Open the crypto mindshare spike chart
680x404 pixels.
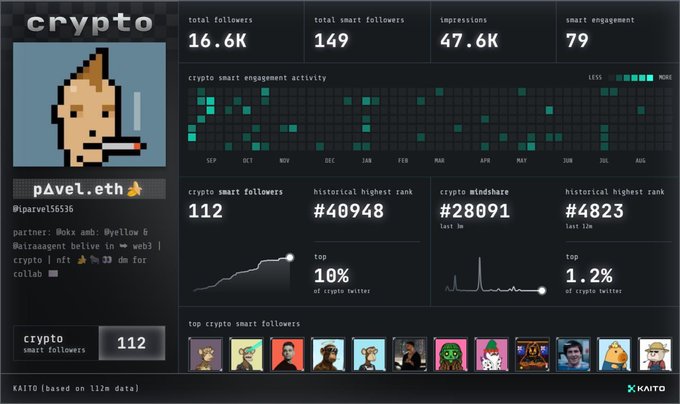(495, 274)
